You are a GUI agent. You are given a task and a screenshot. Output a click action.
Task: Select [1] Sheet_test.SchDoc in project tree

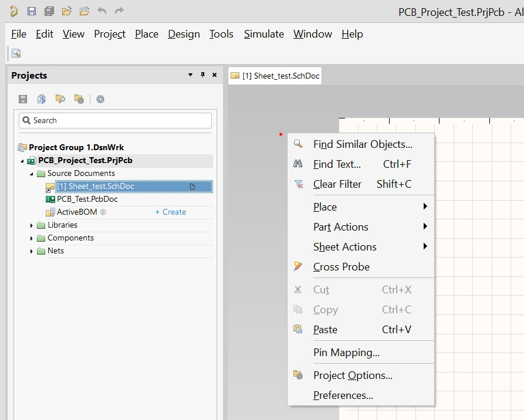134,187
